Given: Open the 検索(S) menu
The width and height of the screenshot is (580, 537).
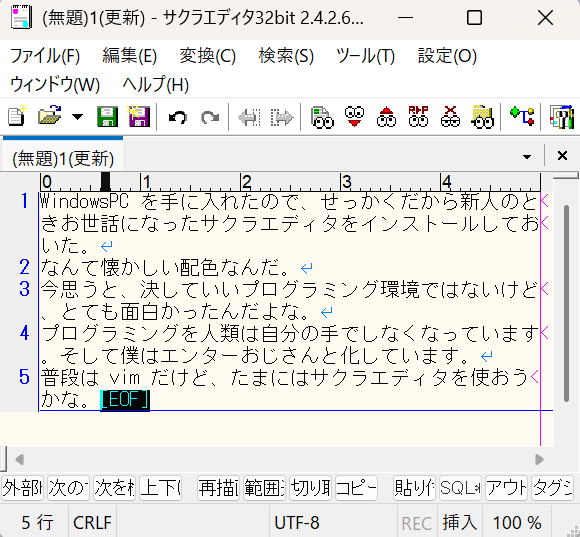Looking at the screenshot, I should point(286,56).
